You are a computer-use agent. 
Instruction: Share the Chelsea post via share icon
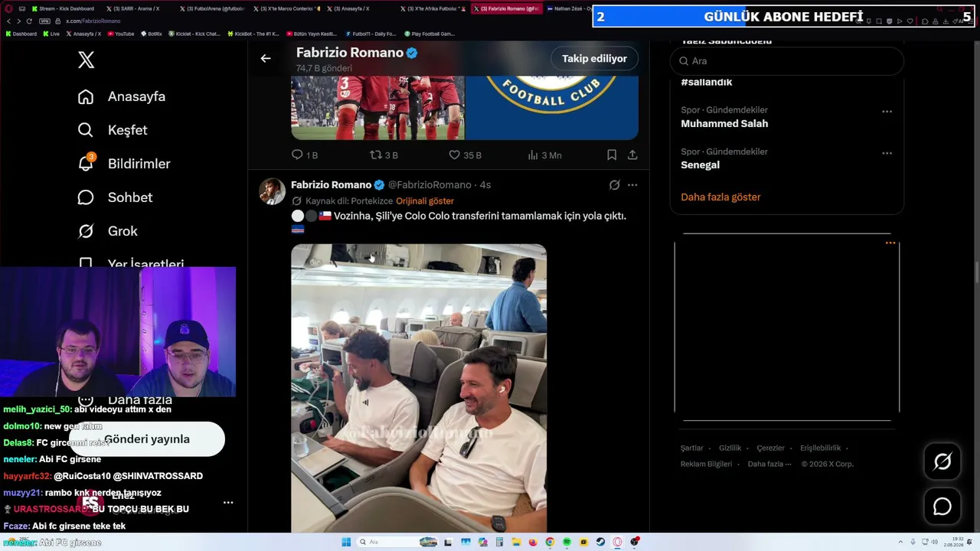coord(632,155)
